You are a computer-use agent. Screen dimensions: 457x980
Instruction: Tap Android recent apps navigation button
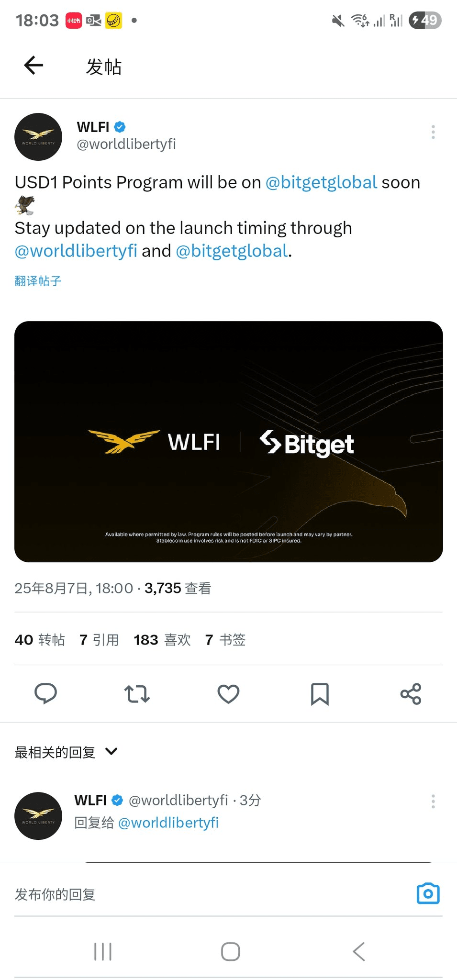click(103, 952)
